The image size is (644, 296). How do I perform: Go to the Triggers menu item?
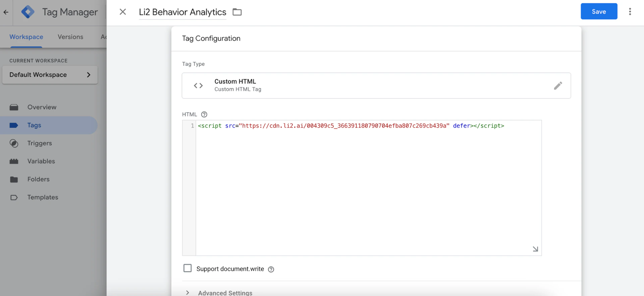click(49, 143)
